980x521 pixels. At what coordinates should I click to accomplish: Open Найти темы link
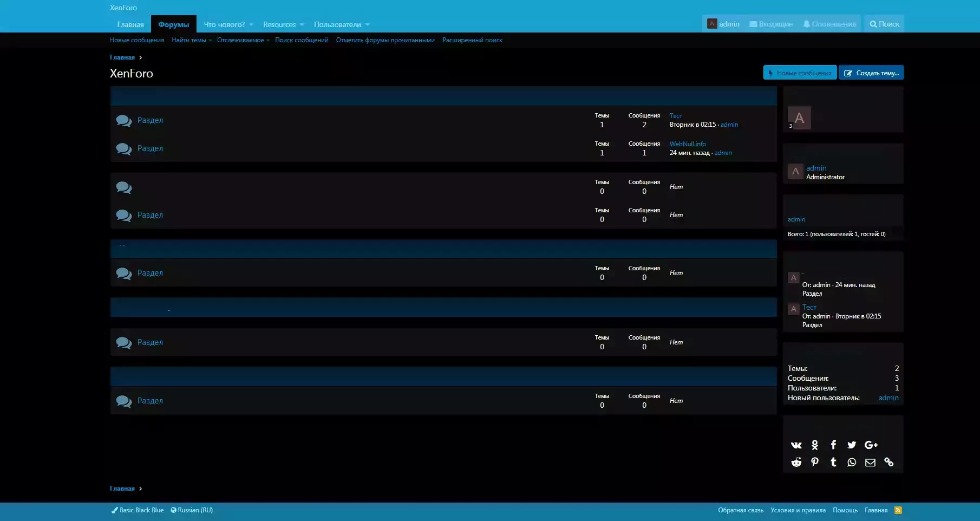pos(189,40)
